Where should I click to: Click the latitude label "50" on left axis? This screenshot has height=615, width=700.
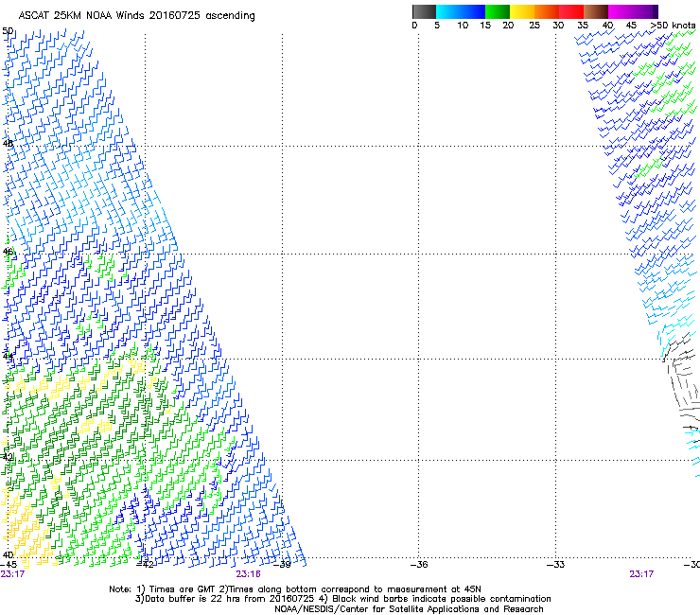8,31
